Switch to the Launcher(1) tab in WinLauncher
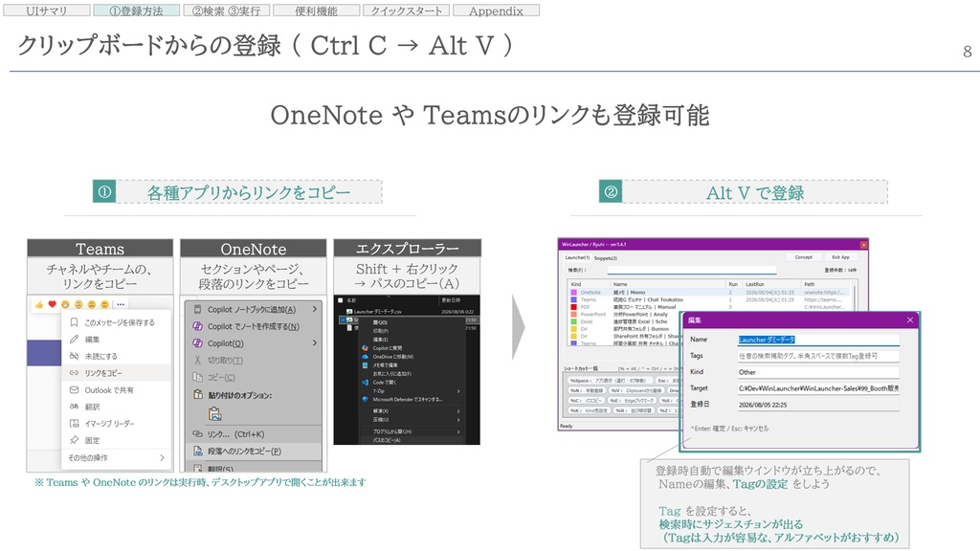The width and height of the screenshot is (980, 551). click(577, 257)
